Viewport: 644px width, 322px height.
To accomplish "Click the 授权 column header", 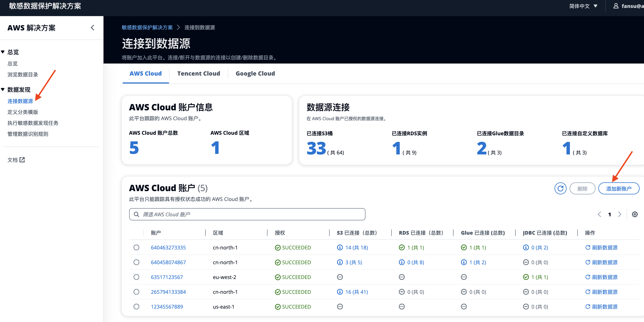I will [x=280, y=233].
